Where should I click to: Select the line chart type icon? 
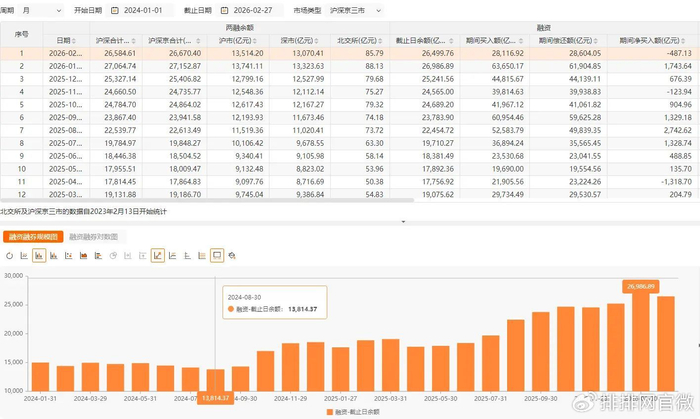(24, 255)
